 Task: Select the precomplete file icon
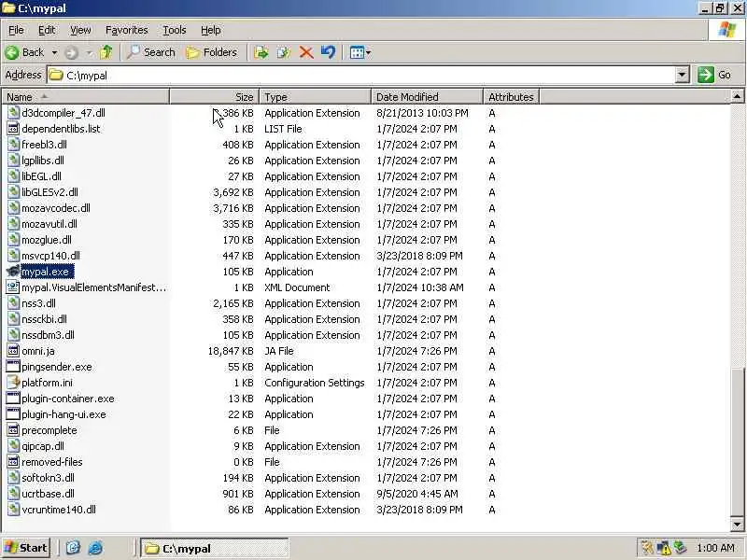13,430
